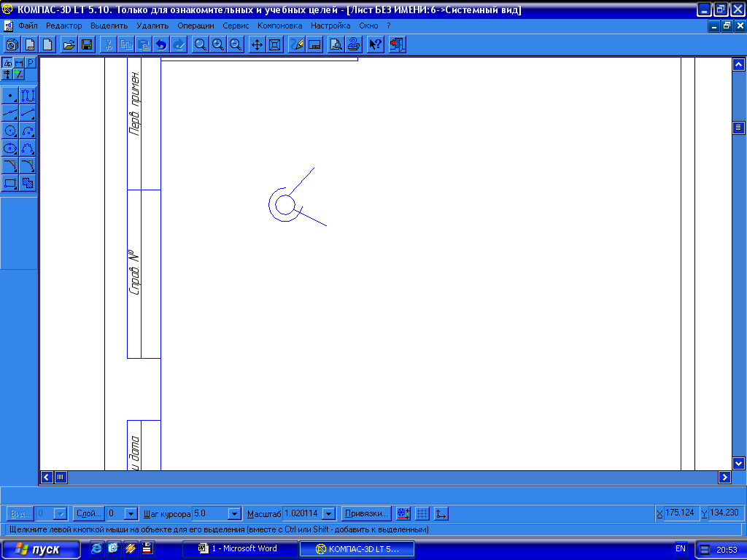Image resolution: width=747 pixels, height=560 pixels.
Task: Zoom in with plus magnifier
Action: pyautogui.click(x=218, y=44)
